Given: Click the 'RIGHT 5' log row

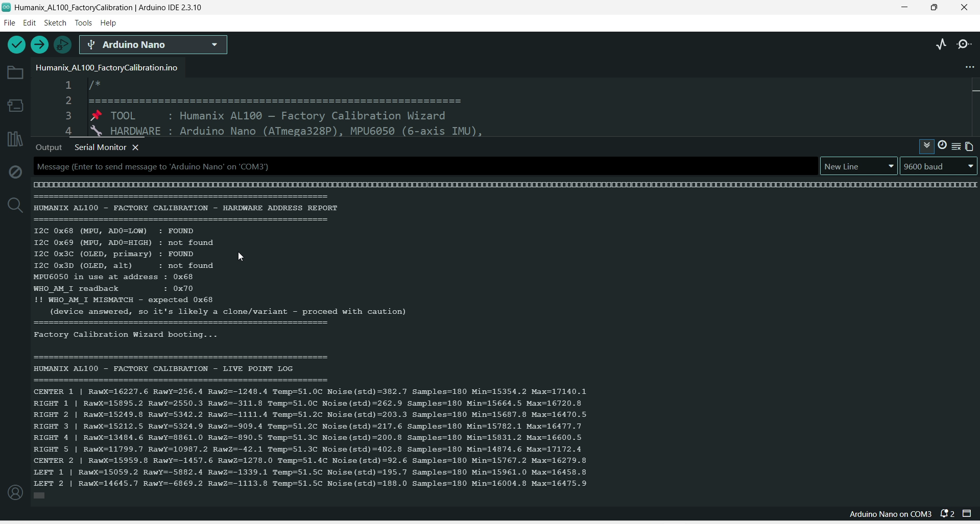Looking at the screenshot, I should [x=307, y=450].
